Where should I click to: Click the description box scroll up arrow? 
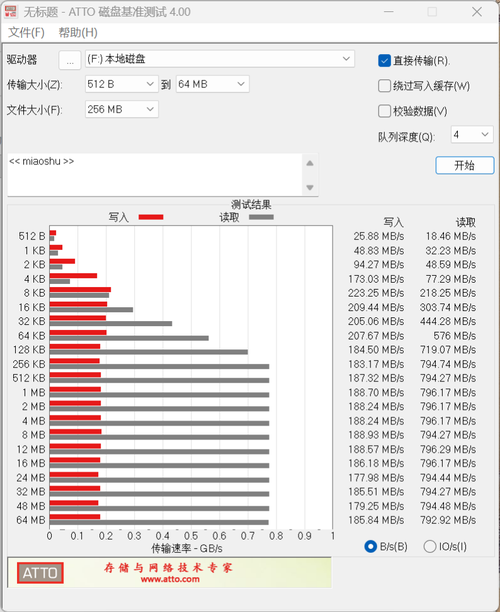coord(310,163)
